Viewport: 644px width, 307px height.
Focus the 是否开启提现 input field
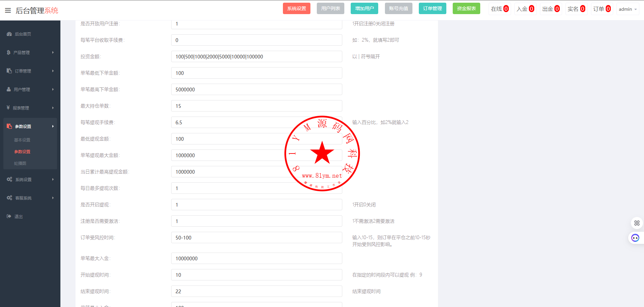click(257, 205)
